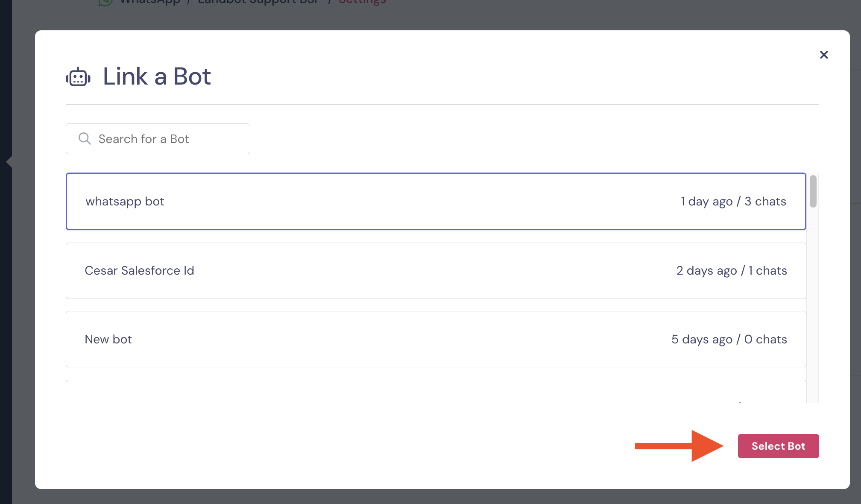Image resolution: width=861 pixels, height=504 pixels.
Task: Select the partially visible fourth bot row
Action: pyautogui.click(x=436, y=392)
